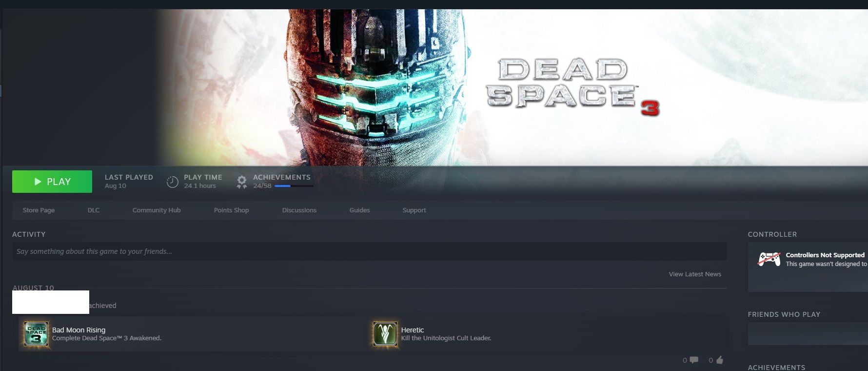The height and width of the screenshot is (371, 868).
Task: Open the Support tab
Action: click(414, 210)
